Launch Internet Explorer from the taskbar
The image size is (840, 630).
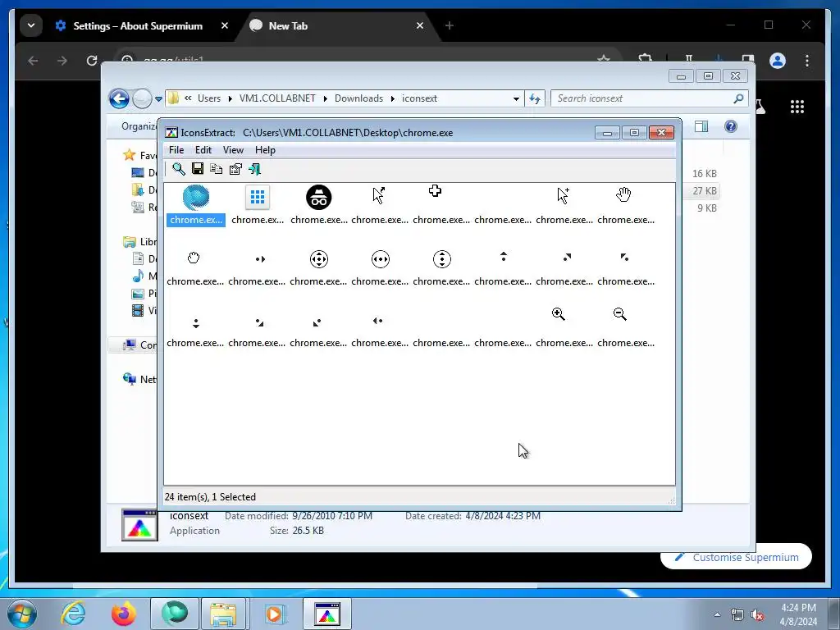(x=73, y=614)
